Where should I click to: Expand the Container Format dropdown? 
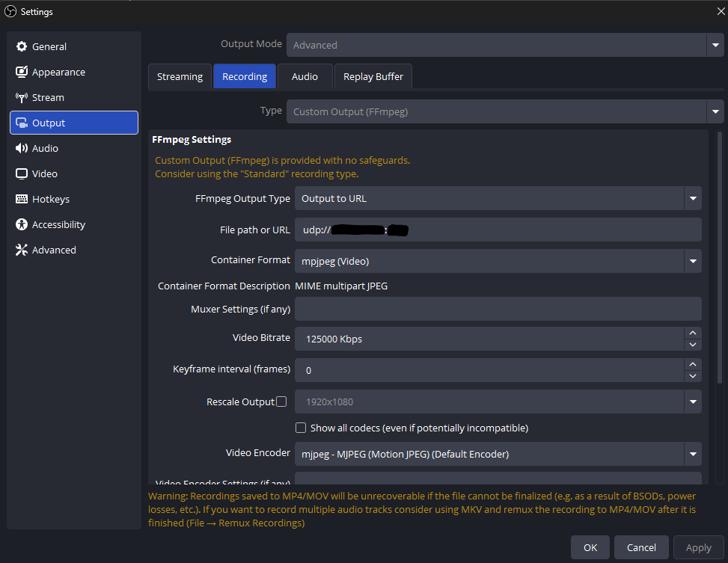tap(693, 261)
